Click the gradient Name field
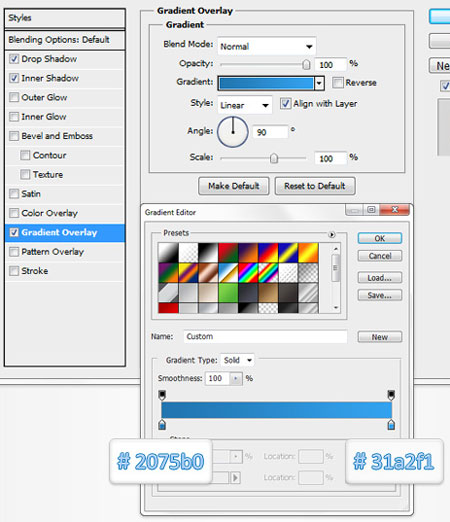 pyautogui.click(x=265, y=336)
